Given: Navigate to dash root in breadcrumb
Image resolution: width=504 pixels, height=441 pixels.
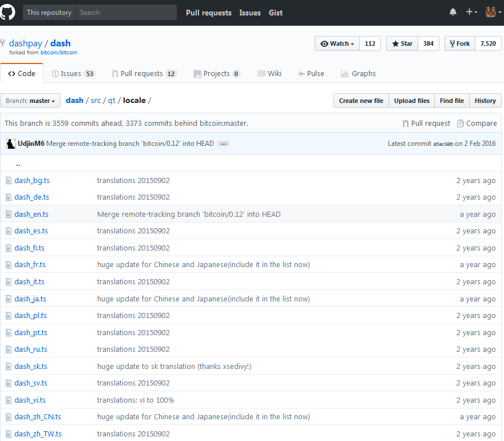Looking at the screenshot, I should pyautogui.click(x=74, y=101).
